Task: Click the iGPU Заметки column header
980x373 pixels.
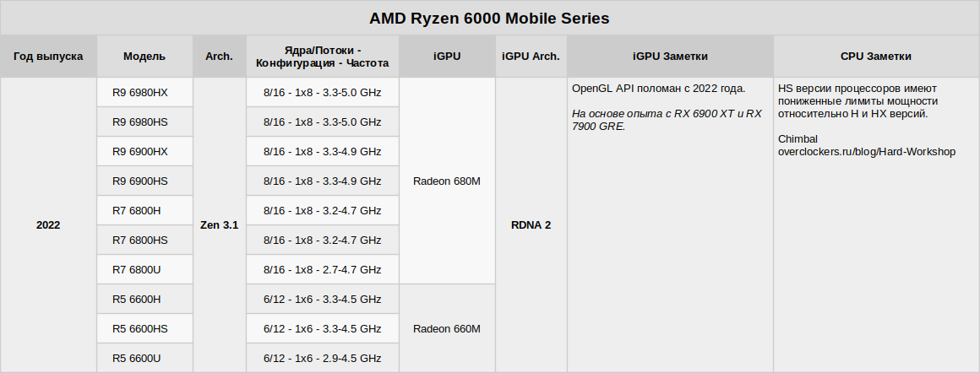Action: pos(670,57)
